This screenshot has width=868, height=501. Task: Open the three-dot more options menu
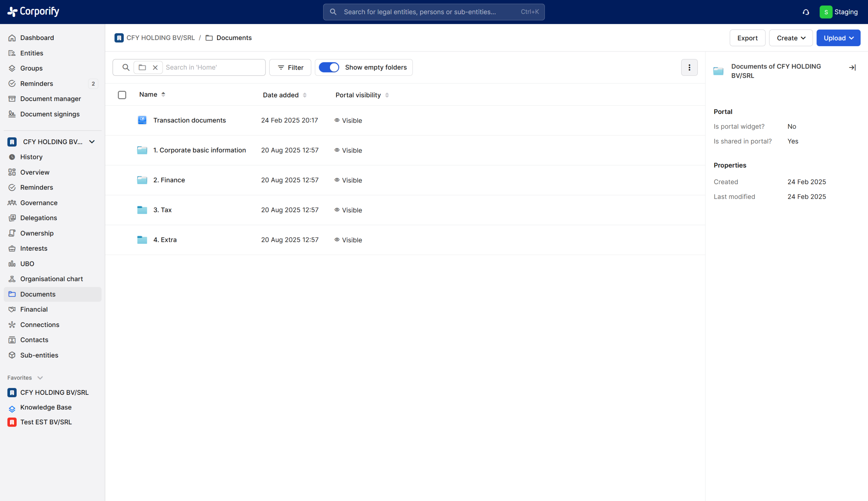[x=689, y=68]
